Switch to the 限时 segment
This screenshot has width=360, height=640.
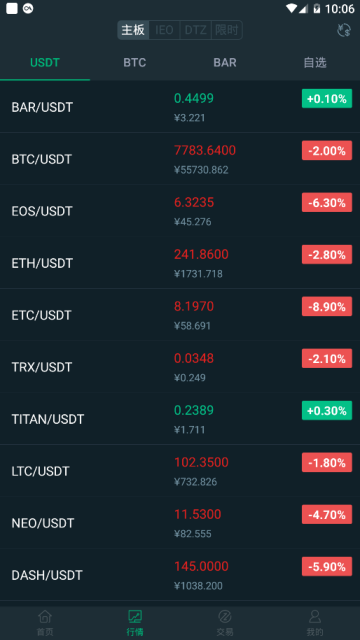tap(227, 30)
